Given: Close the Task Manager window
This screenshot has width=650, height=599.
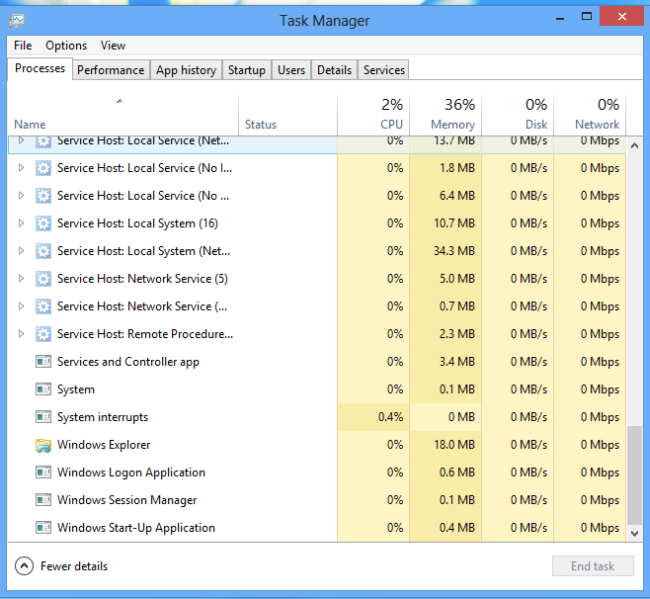Looking at the screenshot, I should [621, 16].
